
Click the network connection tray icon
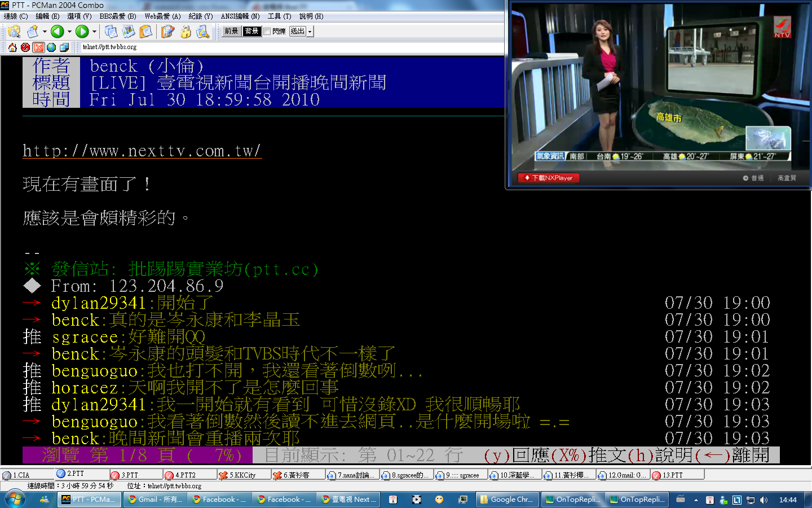click(750, 500)
